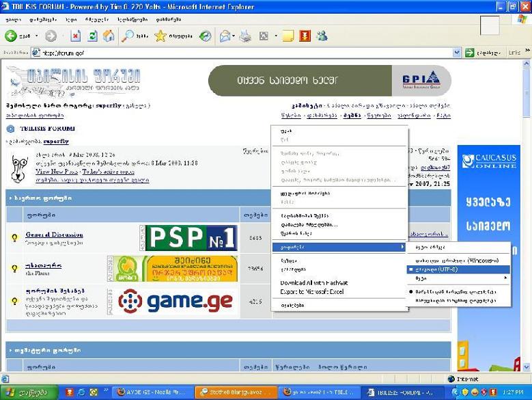Click the green Go arrow next to address bar

pyautogui.click(x=470, y=53)
